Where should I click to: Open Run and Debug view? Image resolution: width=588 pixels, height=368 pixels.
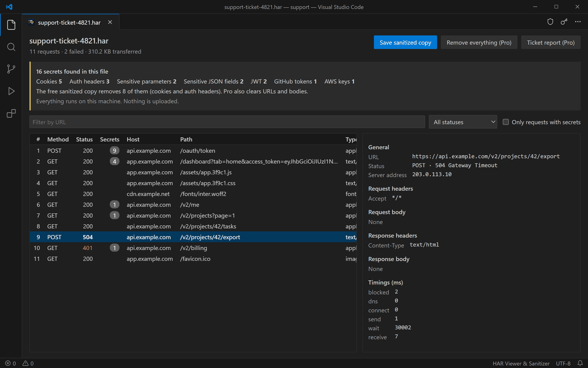[x=11, y=91]
